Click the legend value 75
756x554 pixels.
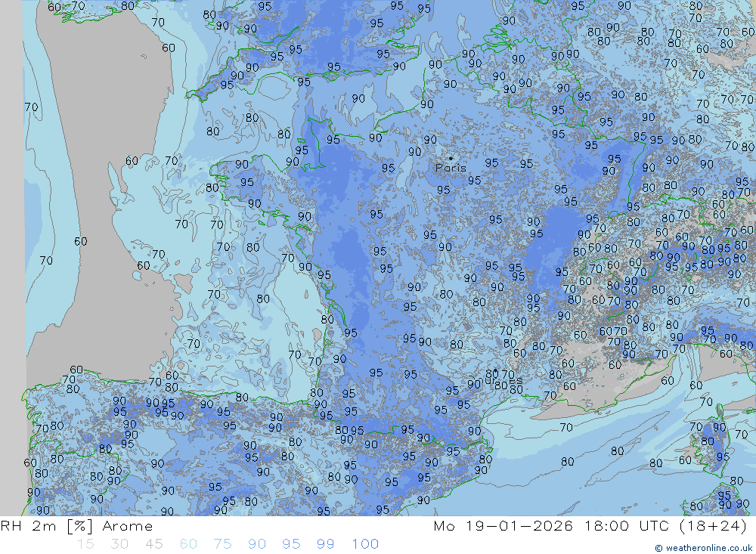223,544
